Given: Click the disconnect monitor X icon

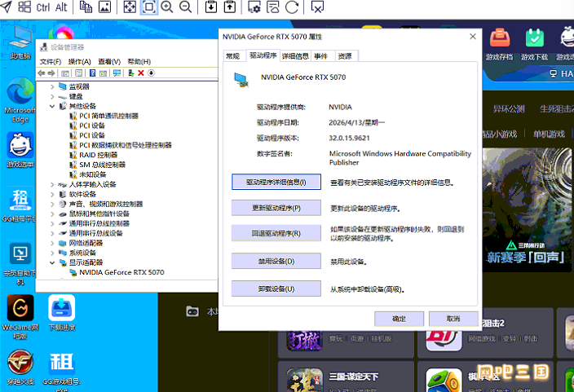Looking at the screenshot, I should (317, 7).
